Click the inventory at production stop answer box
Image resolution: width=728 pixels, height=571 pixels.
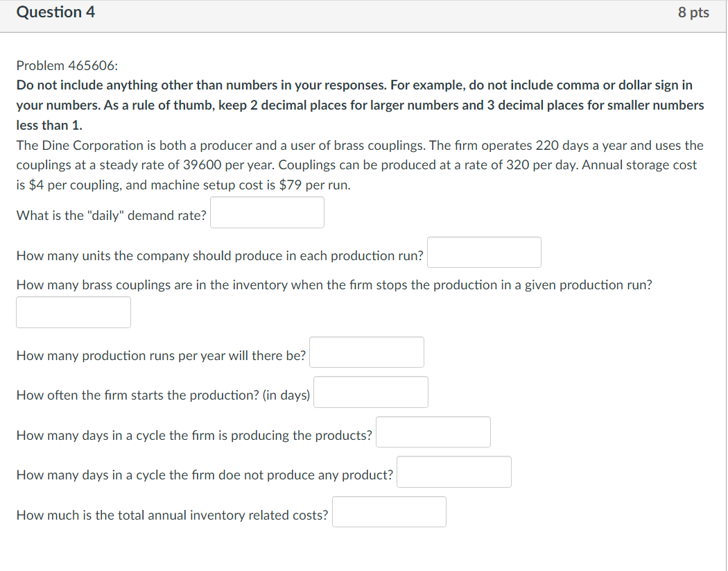[73, 312]
